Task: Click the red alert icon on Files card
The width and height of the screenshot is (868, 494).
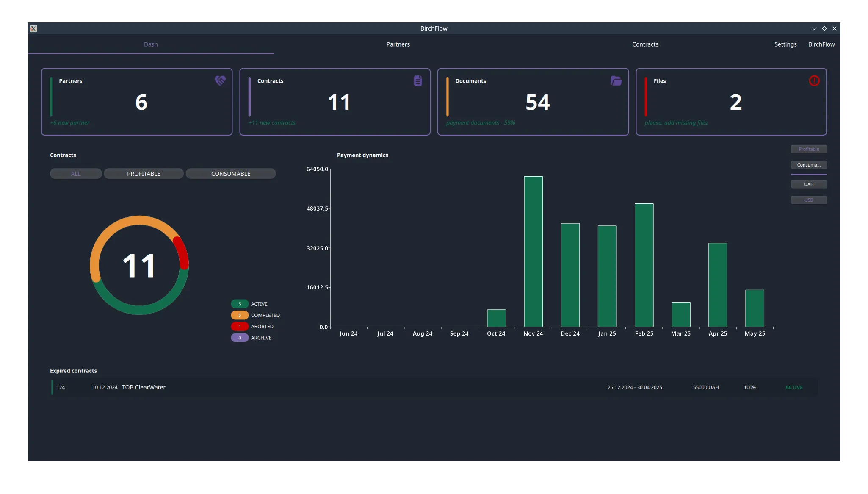Action: (814, 80)
